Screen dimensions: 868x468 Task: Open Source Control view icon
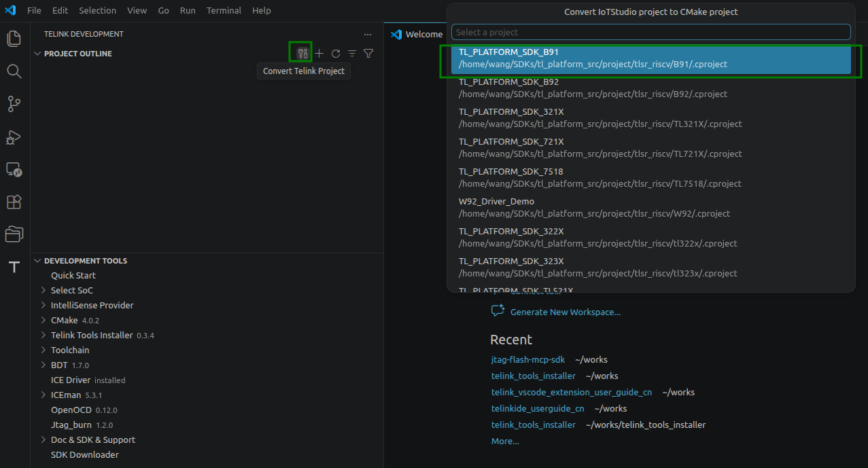14,104
